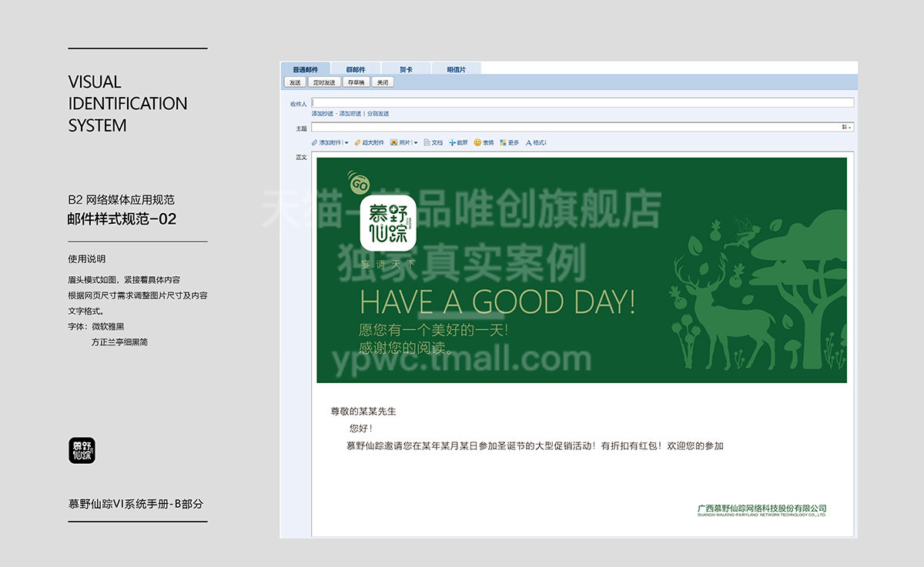Click the 发送 send button

(x=295, y=82)
